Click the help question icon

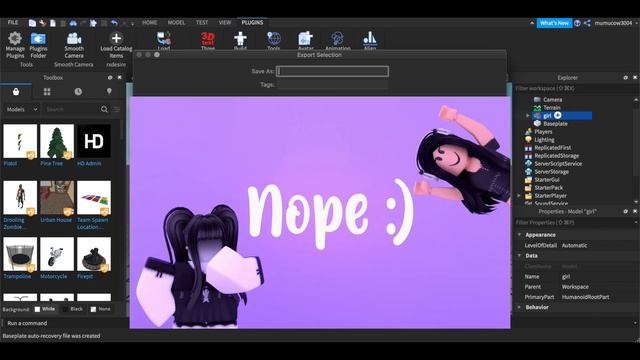point(577,23)
